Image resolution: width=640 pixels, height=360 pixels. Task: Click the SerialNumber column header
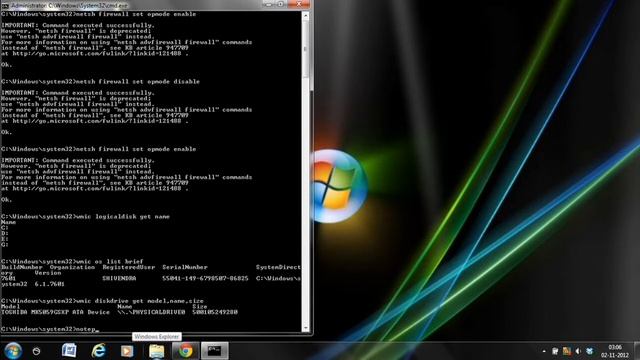click(x=185, y=267)
